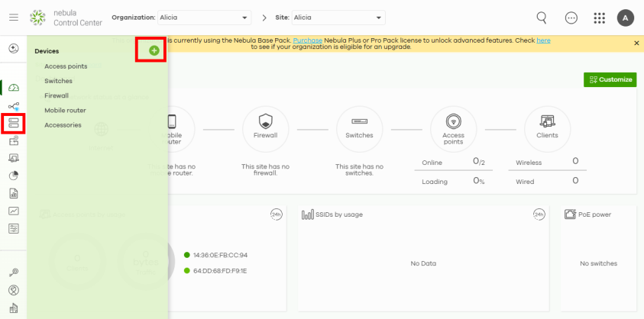Select the Devices server icon in sidebar
644x319 pixels.
click(14, 122)
